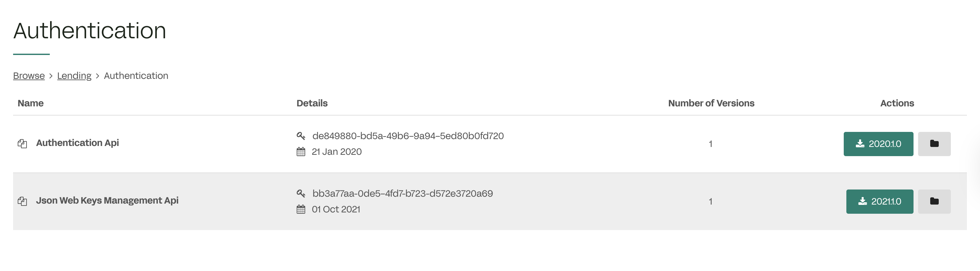The height and width of the screenshot is (271, 980).
Task: Click the calendar icon beside 01 Oct 2021
Action: point(301,209)
